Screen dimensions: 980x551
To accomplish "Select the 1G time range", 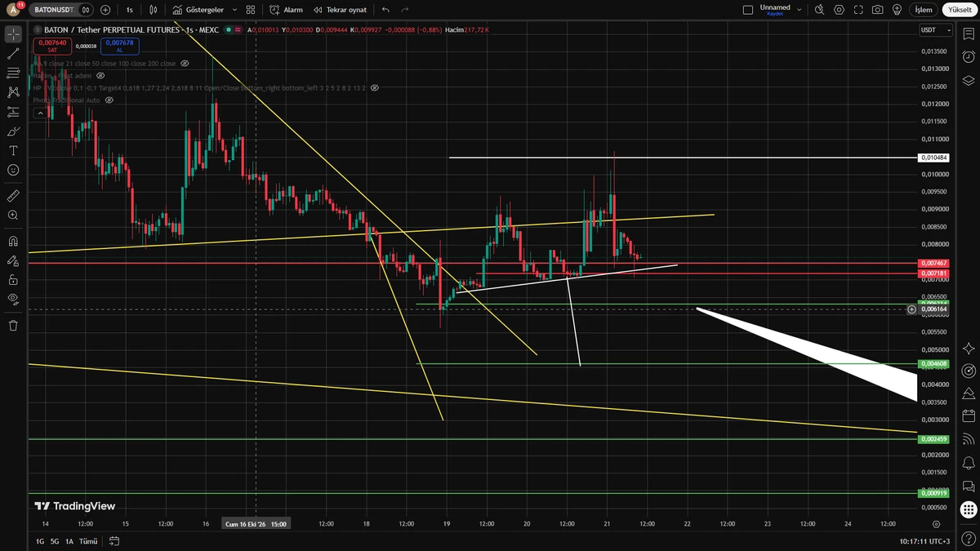I will coord(39,541).
